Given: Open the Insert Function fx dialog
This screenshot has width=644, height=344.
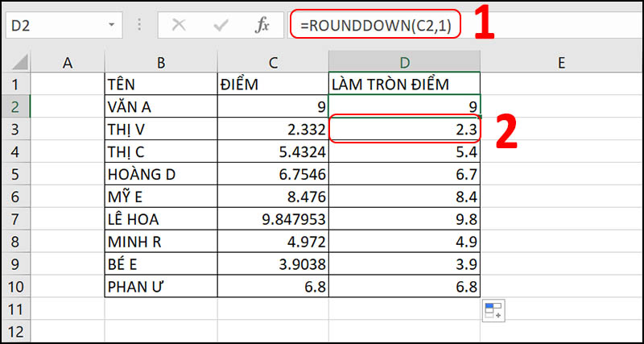Looking at the screenshot, I should [262, 26].
